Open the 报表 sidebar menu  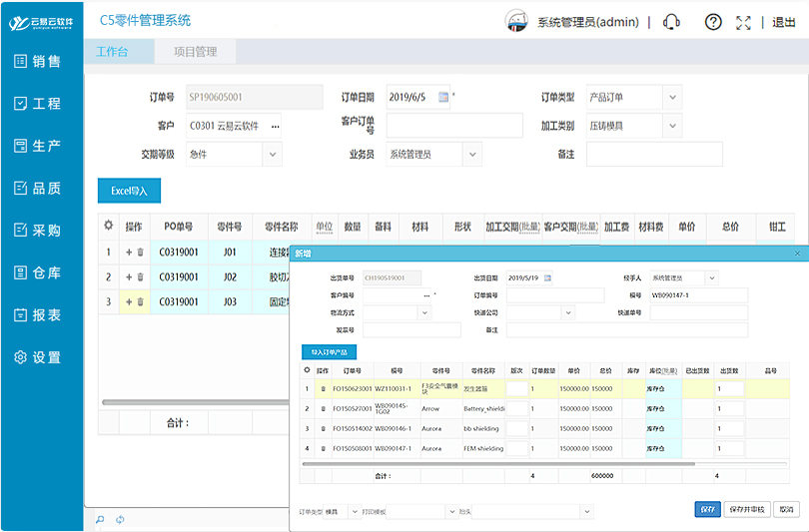pos(41,314)
